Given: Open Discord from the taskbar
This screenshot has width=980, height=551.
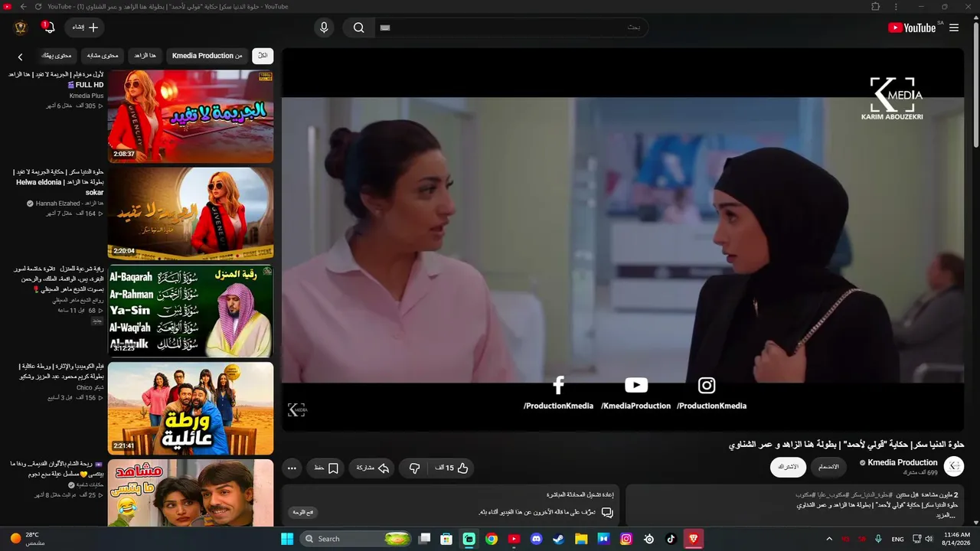Looking at the screenshot, I should tap(537, 539).
